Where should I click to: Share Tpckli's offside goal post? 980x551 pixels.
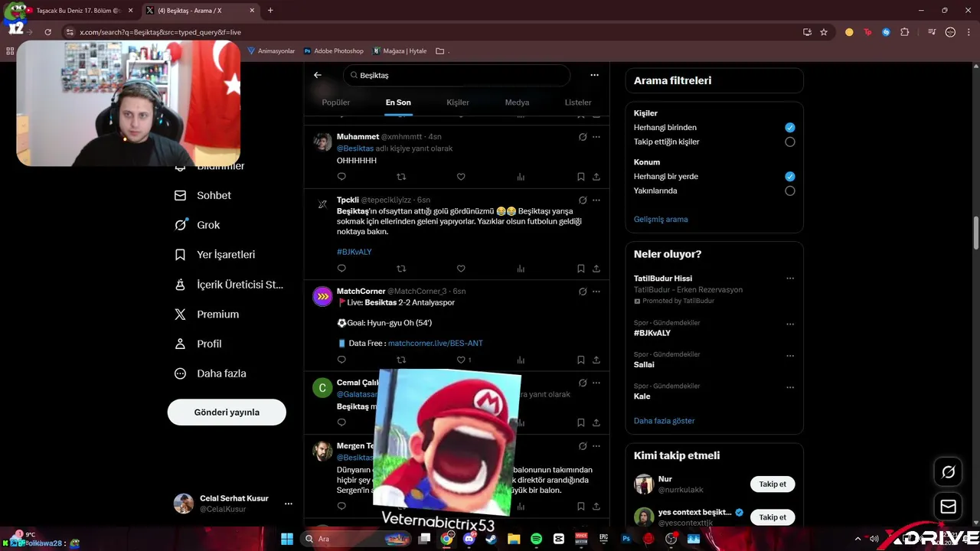coord(596,269)
